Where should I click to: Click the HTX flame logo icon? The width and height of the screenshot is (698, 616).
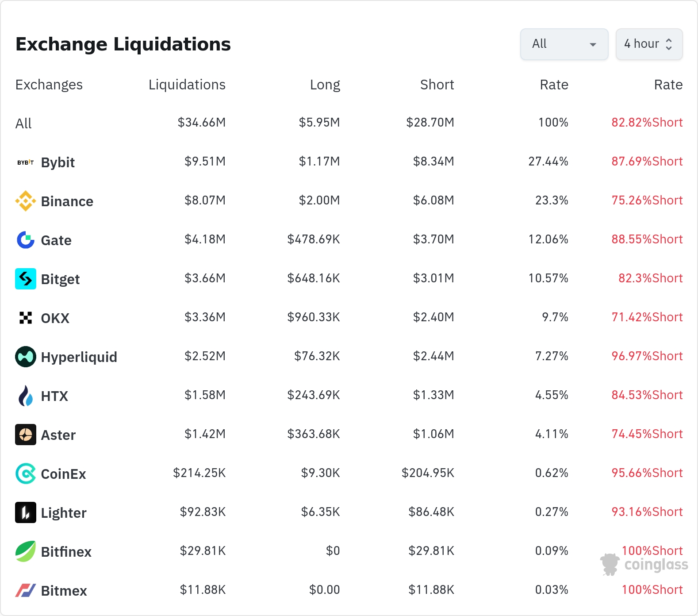(x=26, y=396)
